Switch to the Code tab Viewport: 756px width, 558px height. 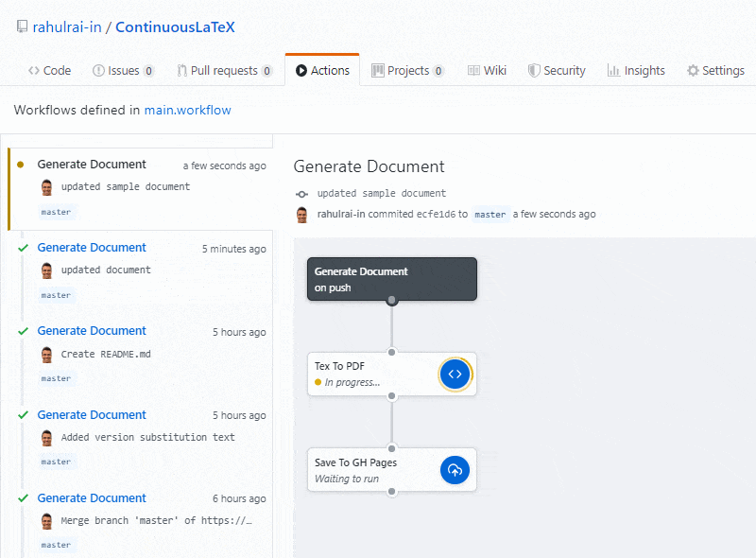point(50,71)
